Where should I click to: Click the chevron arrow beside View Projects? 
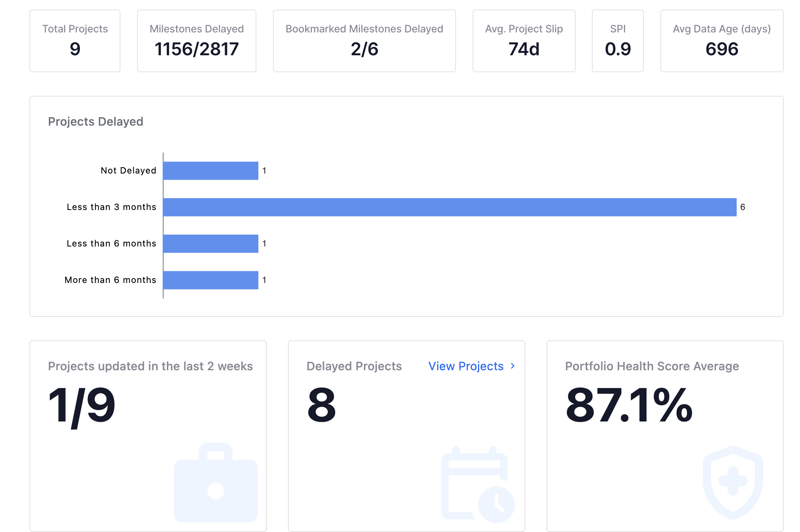pyautogui.click(x=513, y=366)
